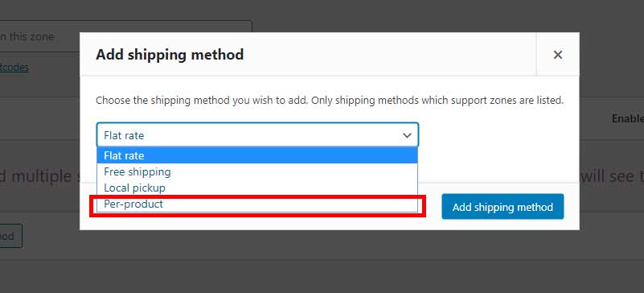Close the Add shipping method dialog
The image size is (644, 293).
[557, 55]
